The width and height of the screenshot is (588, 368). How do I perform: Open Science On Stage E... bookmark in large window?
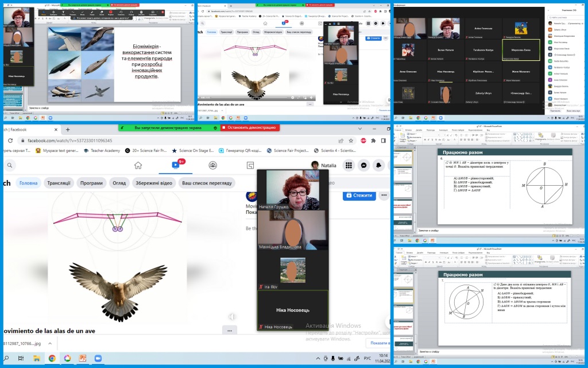[x=193, y=151]
